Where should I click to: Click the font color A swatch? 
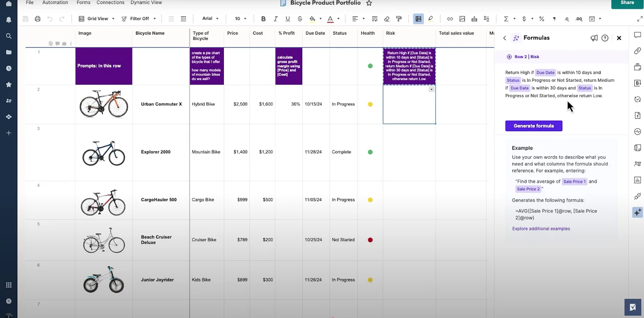pos(330,19)
